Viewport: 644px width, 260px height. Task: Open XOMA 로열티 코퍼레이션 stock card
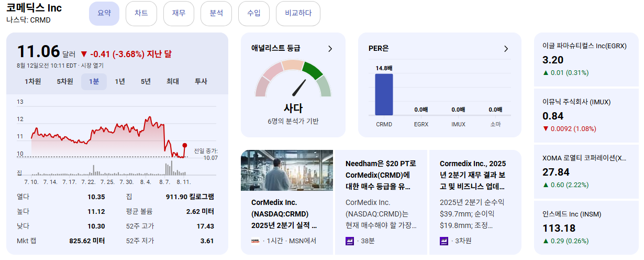(x=586, y=171)
